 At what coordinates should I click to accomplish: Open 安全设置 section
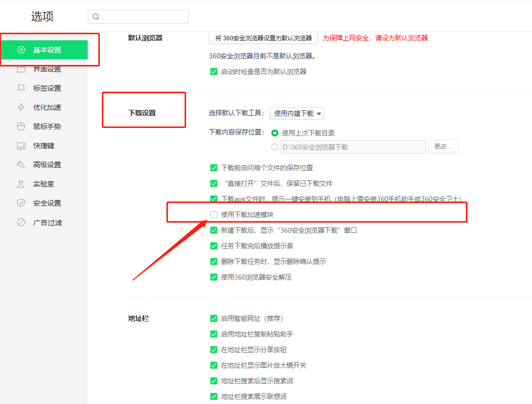(44, 203)
